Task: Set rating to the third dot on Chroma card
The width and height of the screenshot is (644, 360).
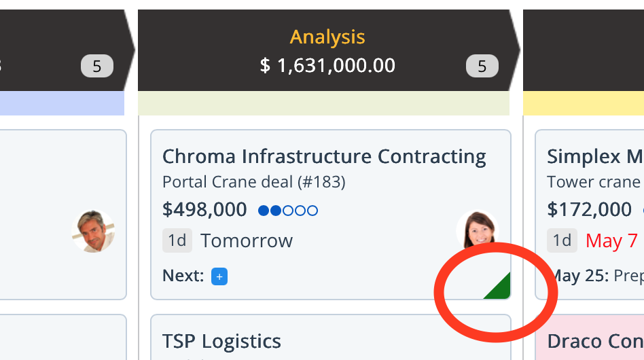Action: click(288, 211)
